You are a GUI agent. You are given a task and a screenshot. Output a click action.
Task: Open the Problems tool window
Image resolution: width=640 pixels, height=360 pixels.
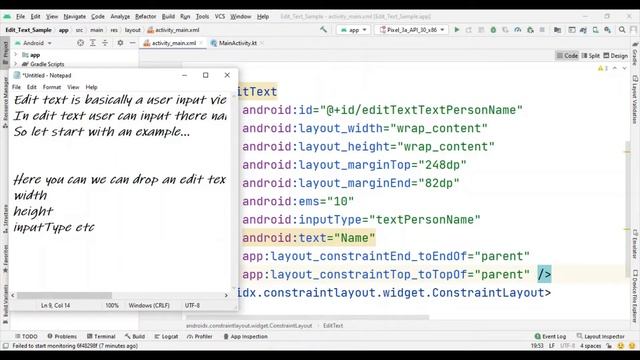(x=62, y=336)
